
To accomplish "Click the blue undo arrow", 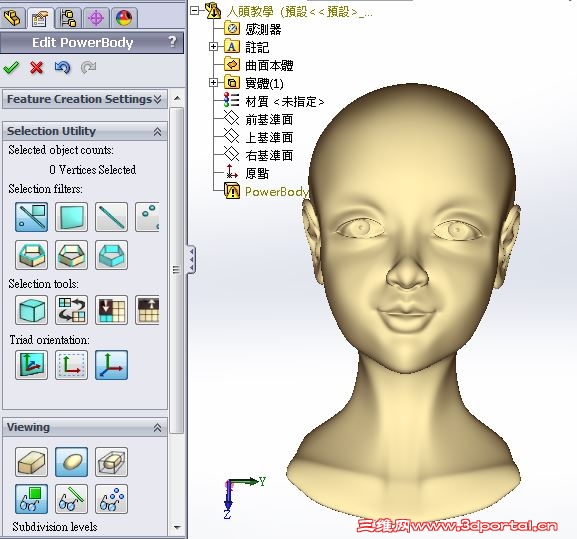I will (62, 67).
